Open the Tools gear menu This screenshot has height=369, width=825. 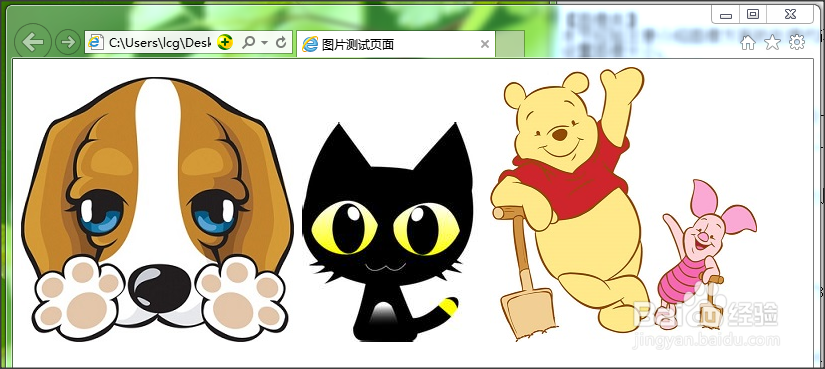coord(797,42)
